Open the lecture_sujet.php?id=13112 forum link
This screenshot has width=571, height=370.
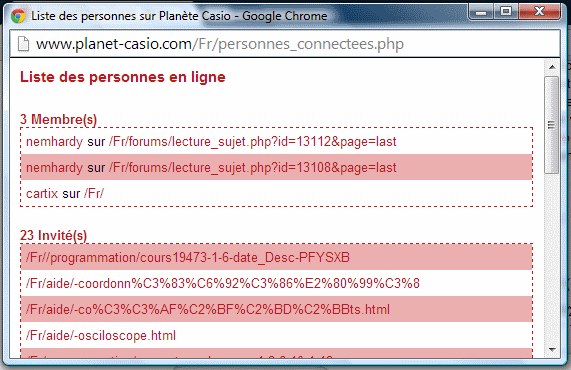(x=252, y=142)
